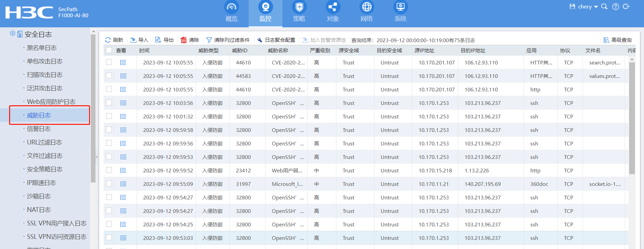This screenshot has height=249, width=644.
Task: Collapse the 安全日志 tree node
Action: tap(12, 33)
